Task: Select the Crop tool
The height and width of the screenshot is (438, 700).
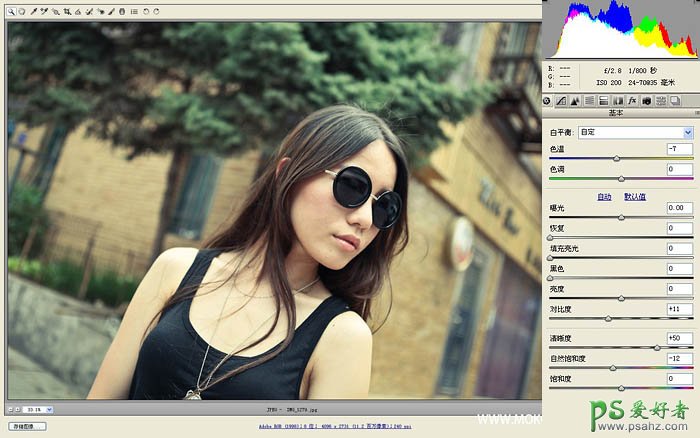Action: (x=67, y=11)
